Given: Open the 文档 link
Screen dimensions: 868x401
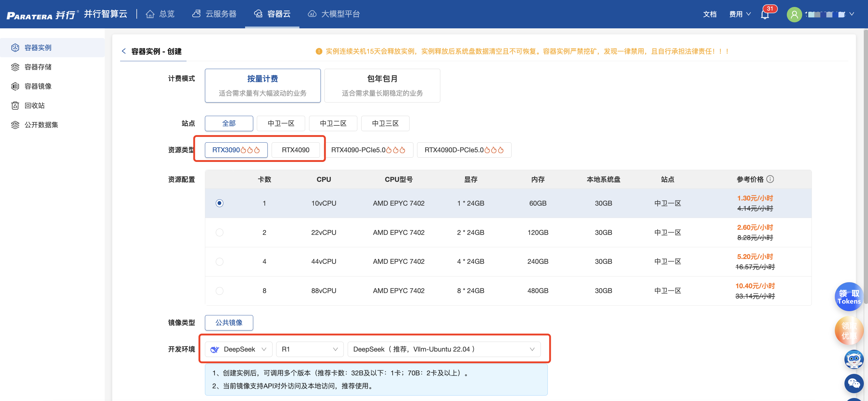Looking at the screenshot, I should pyautogui.click(x=710, y=14).
